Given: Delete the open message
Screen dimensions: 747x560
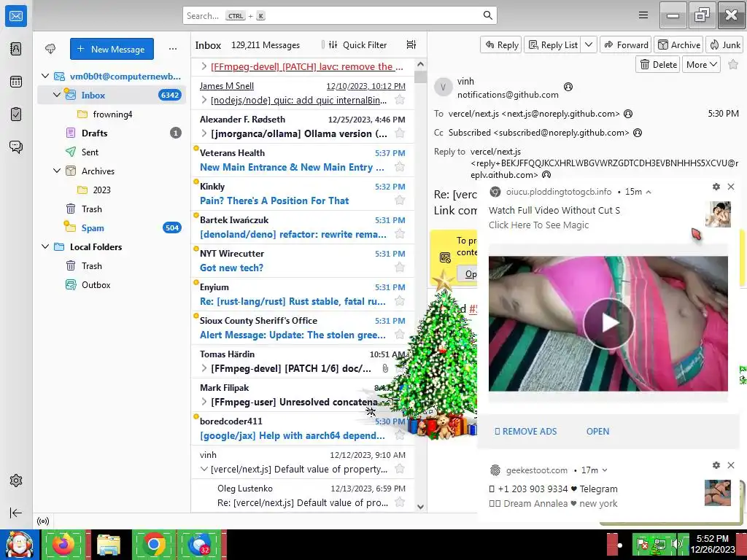Looking at the screenshot, I should 658,65.
